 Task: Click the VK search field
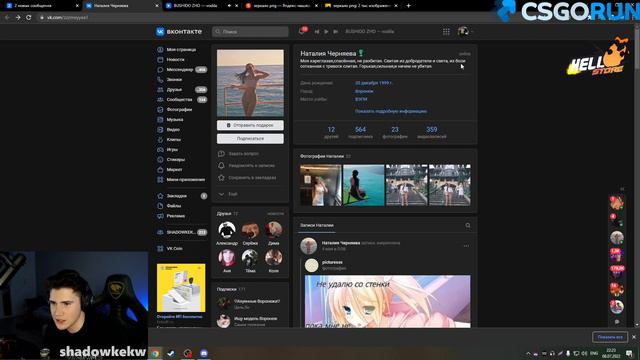(250, 31)
